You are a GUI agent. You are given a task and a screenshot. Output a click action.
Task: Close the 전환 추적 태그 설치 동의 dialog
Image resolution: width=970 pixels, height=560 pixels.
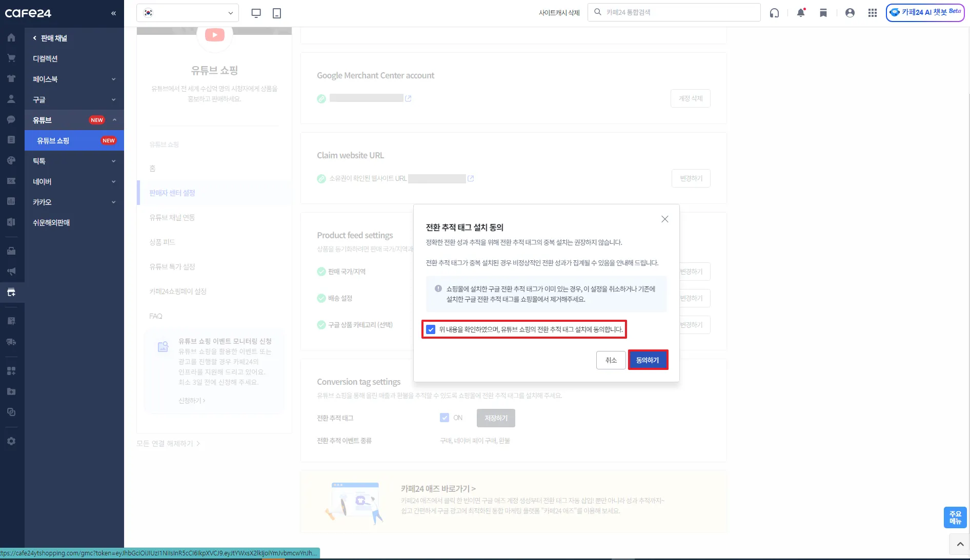pos(665,219)
